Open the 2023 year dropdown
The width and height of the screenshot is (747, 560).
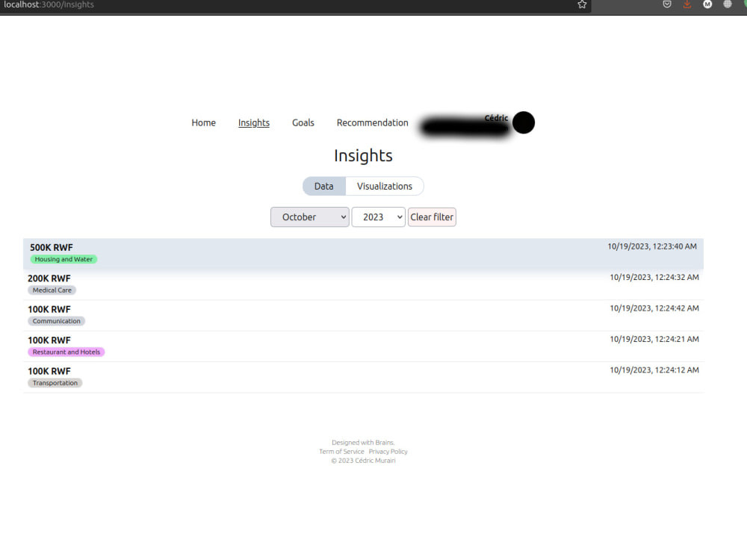[378, 217]
